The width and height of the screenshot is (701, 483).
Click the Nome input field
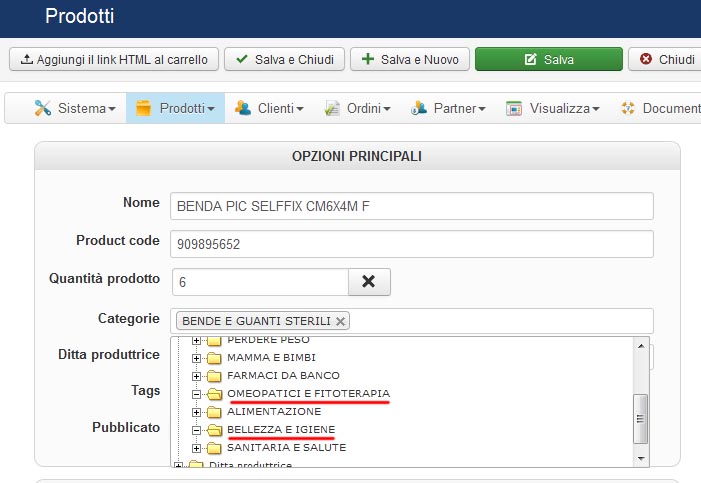coord(412,206)
